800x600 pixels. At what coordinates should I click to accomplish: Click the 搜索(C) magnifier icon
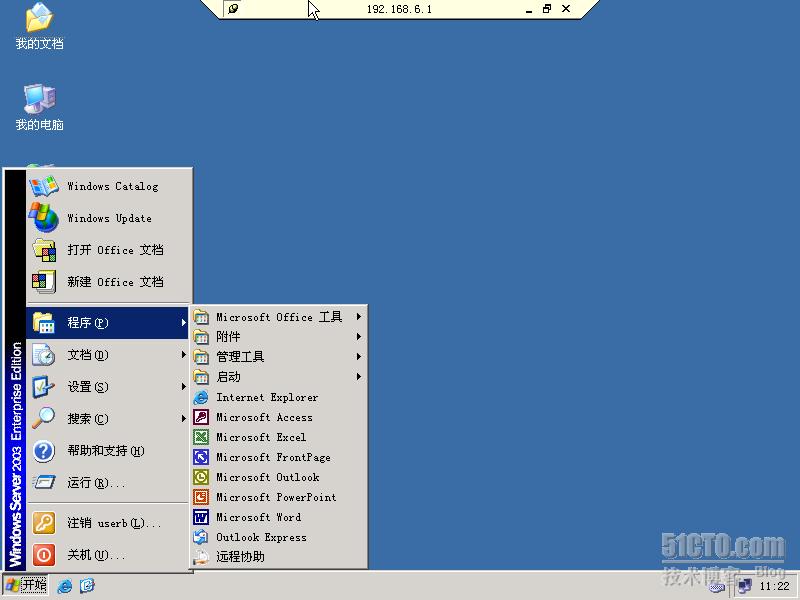pos(44,418)
